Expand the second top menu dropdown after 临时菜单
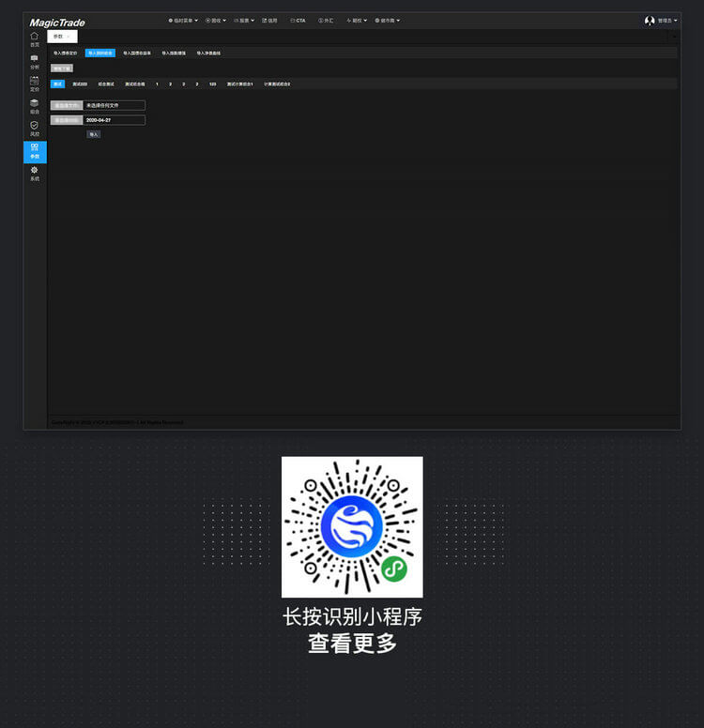This screenshot has width=704, height=728. tap(216, 21)
